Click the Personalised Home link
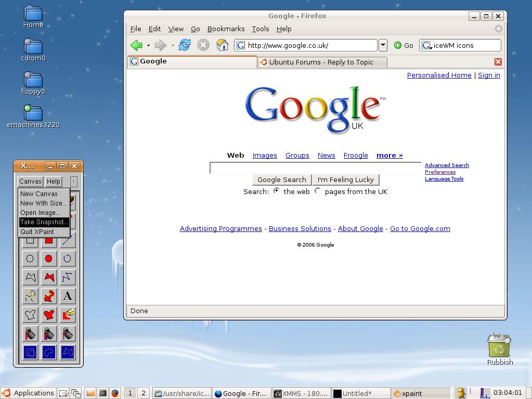 tap(439, 75)
